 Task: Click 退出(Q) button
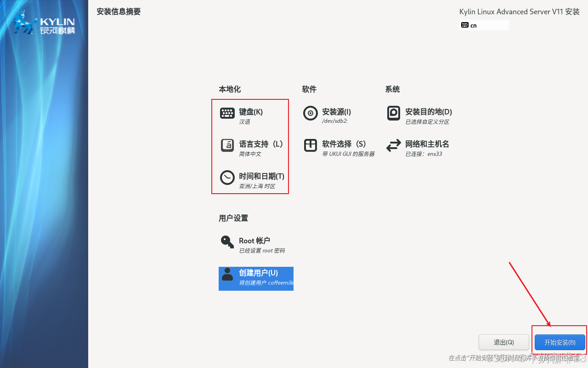pyautogui.click(x=504, y=342)
